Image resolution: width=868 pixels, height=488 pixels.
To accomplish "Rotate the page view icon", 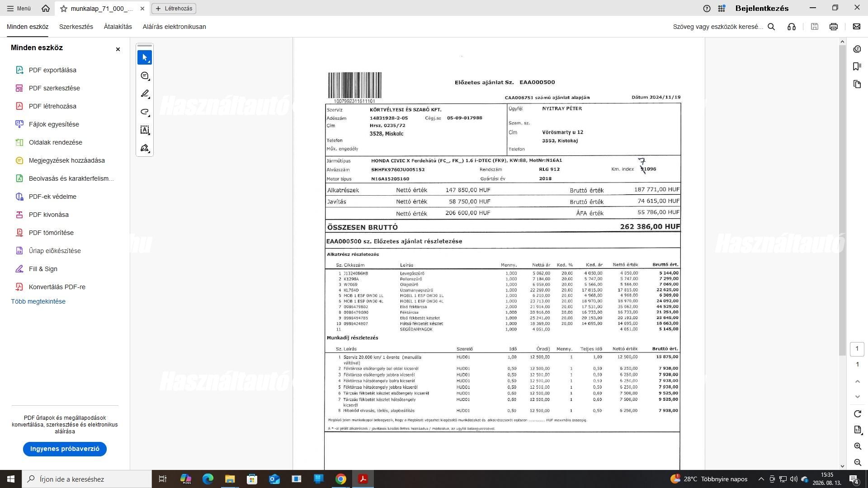I will click(x=858, y=414).
